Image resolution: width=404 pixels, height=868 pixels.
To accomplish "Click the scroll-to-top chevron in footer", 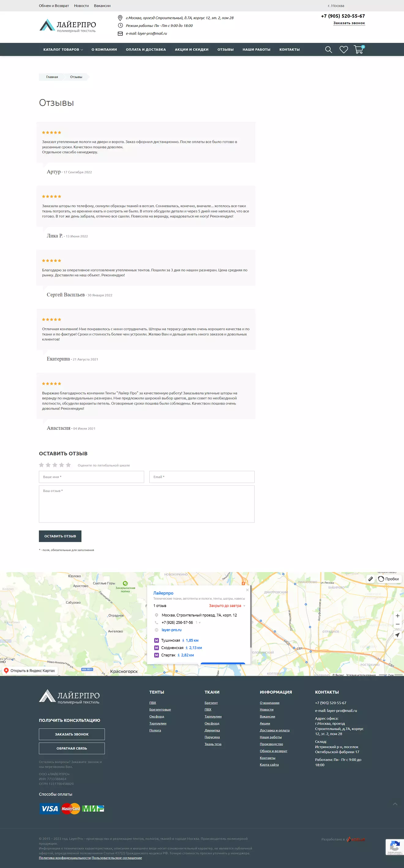I will coord(395,804).
